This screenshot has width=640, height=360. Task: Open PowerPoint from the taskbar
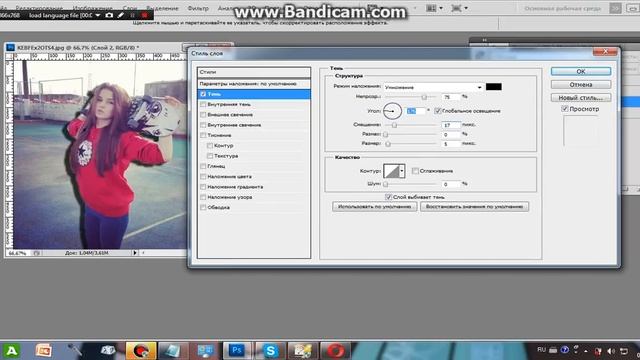click(43, 350)
